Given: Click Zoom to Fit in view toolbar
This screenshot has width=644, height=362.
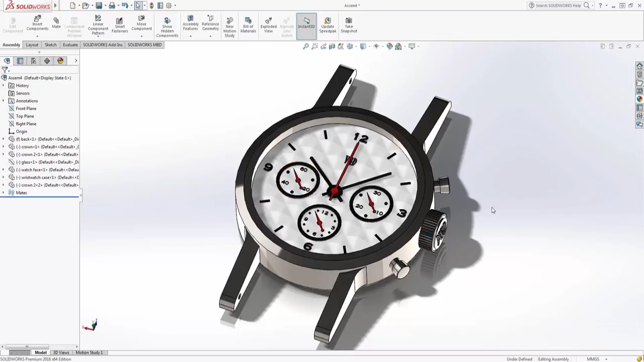Looking at the screenshot, I should click(x=305, y=46).
